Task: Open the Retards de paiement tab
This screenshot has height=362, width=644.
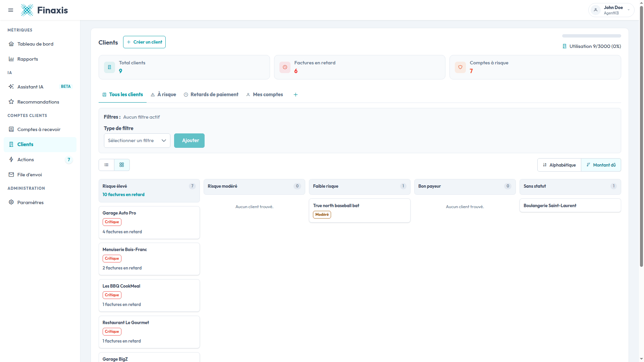Action: click(211, 95)
